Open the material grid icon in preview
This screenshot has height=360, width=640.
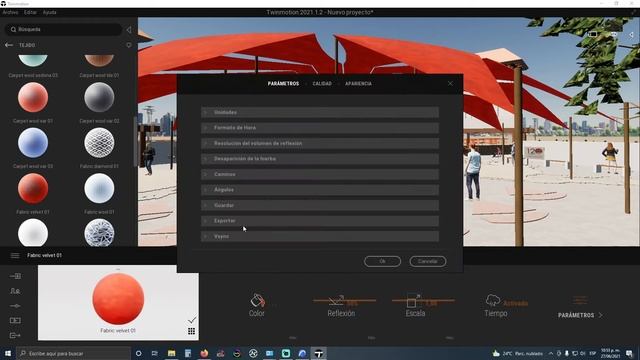pos(191,331)
